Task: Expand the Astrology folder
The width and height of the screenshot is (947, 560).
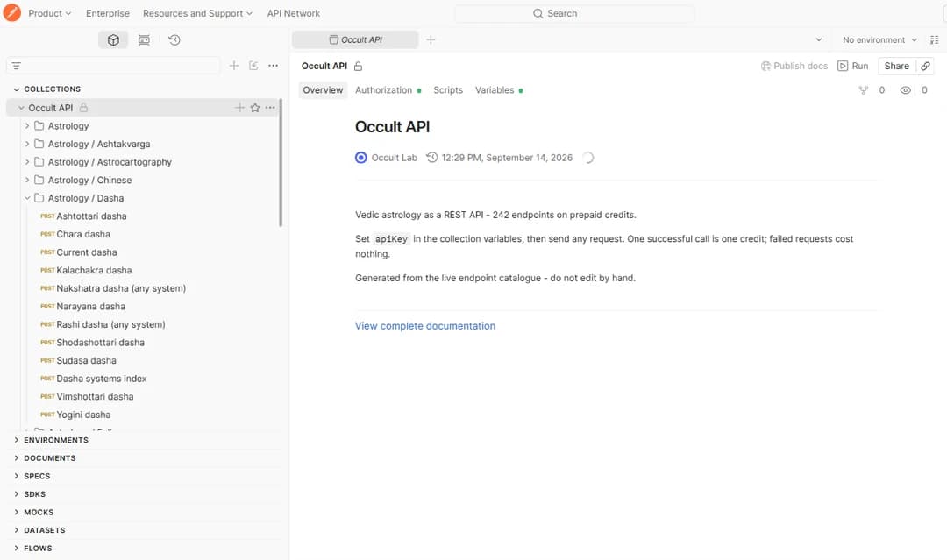Action: click(x=27, y=125)
